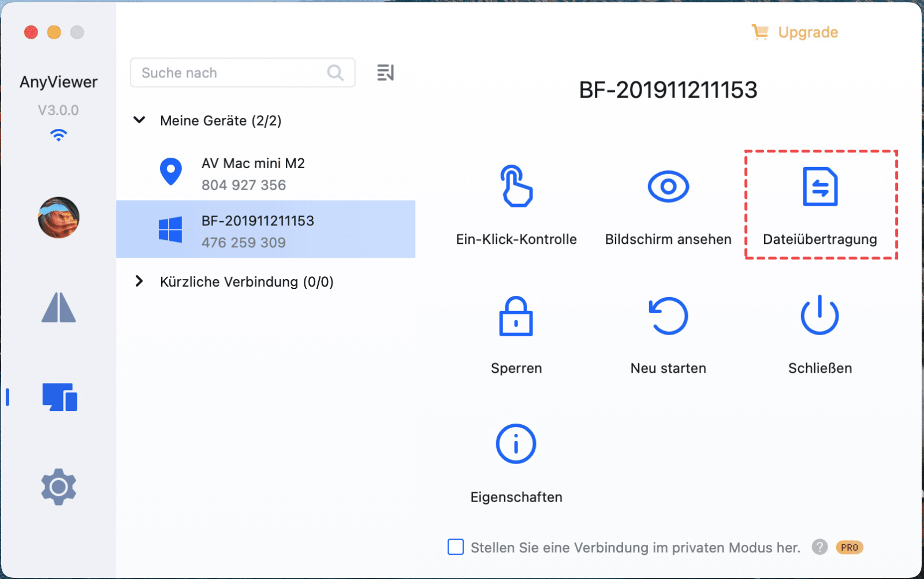Click Neu starten restart icon
This screenshot has height=579, width=924.
668,316
